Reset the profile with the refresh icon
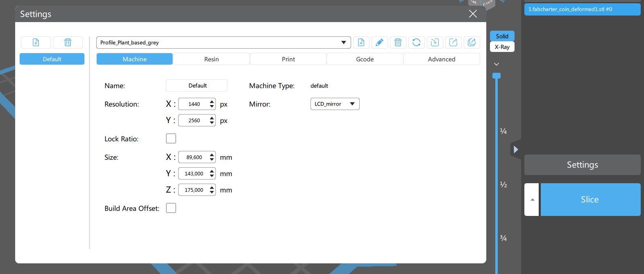The height and width of the screenshot is (274, 644). pyautogui.click(x=416, y=43)
